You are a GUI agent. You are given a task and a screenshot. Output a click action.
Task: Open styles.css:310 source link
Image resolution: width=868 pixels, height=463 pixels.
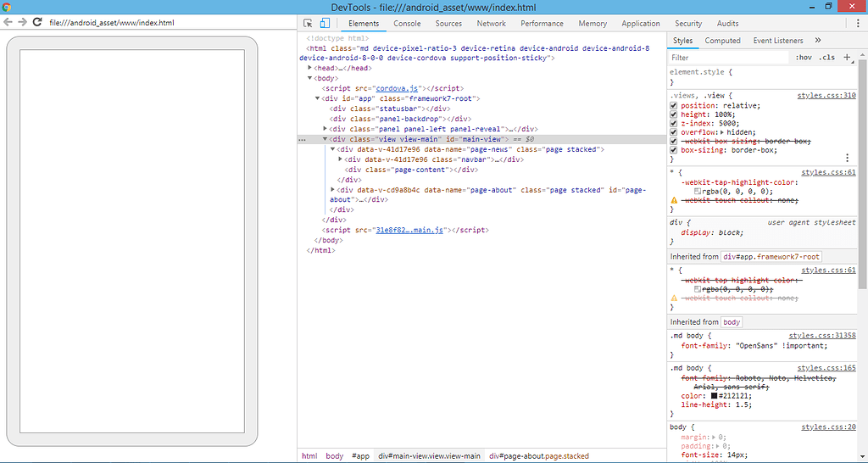[x=826, y=95]
